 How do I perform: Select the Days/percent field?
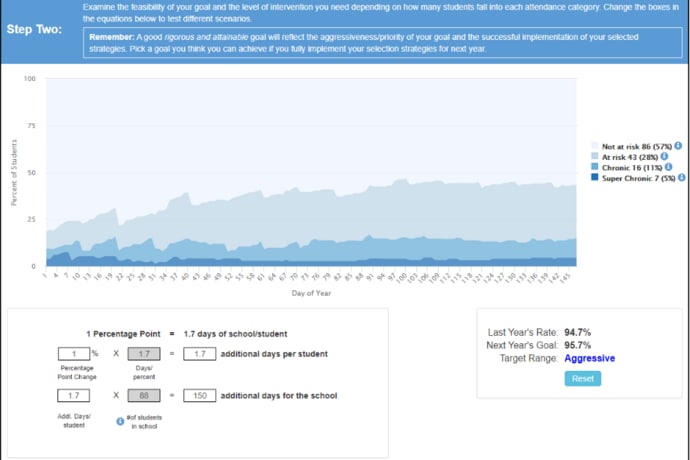(x=143, y=354)
